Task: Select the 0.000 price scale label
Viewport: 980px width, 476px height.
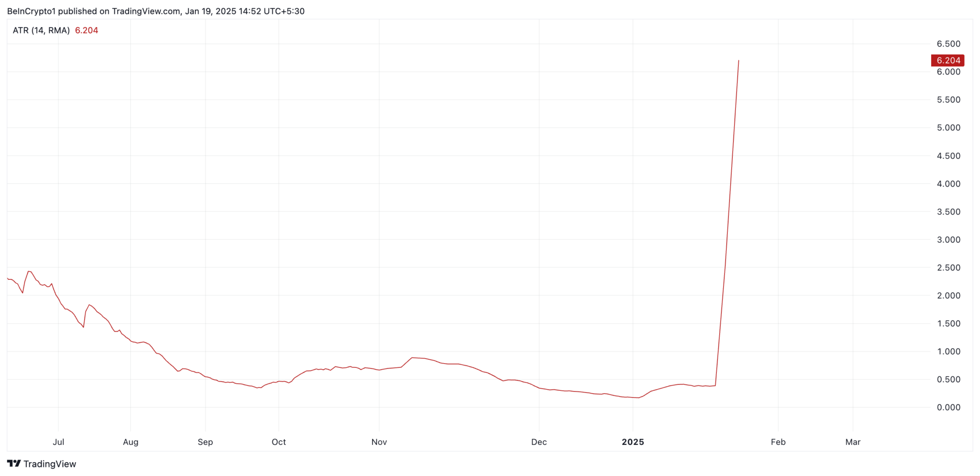Action: (x=948, y=408)
